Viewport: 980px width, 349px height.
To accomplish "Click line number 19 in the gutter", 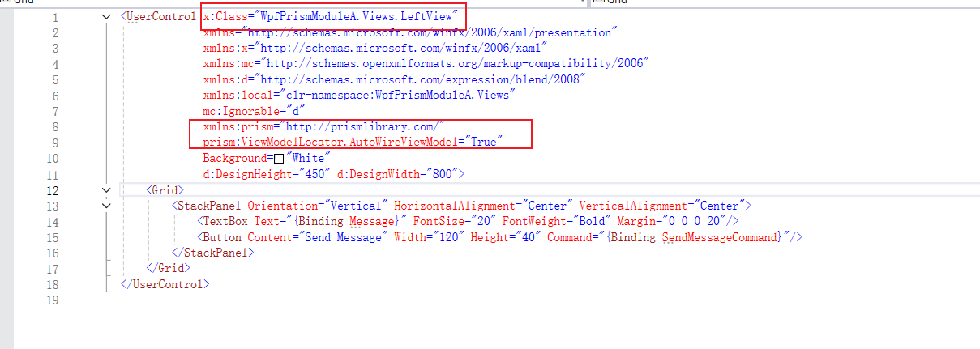I will point(53,300).
